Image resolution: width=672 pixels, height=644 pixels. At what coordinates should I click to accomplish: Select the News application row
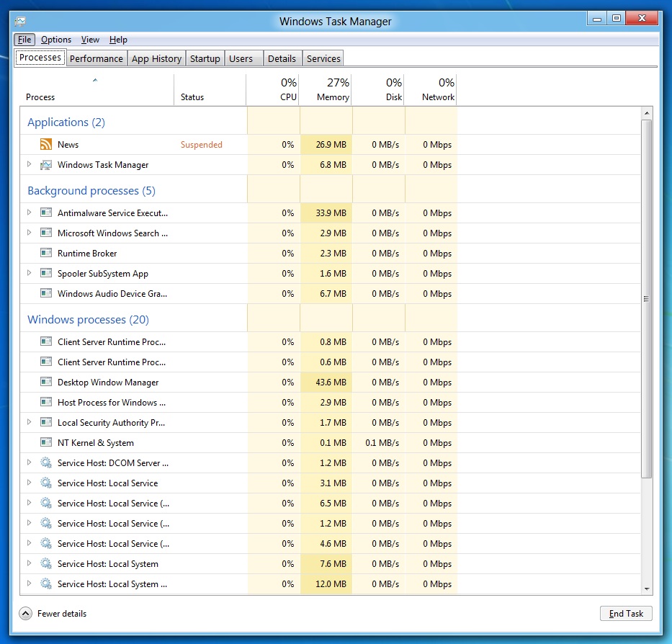(x=330, y=145)
